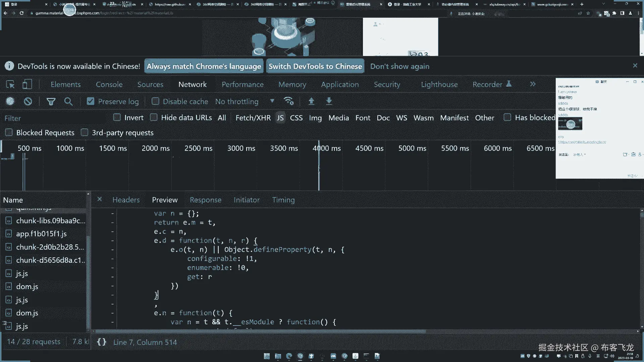This screenshot has width=644, height=362.
Task: Clear the network log
Action: pyautogui.click(x=28, y=101)
